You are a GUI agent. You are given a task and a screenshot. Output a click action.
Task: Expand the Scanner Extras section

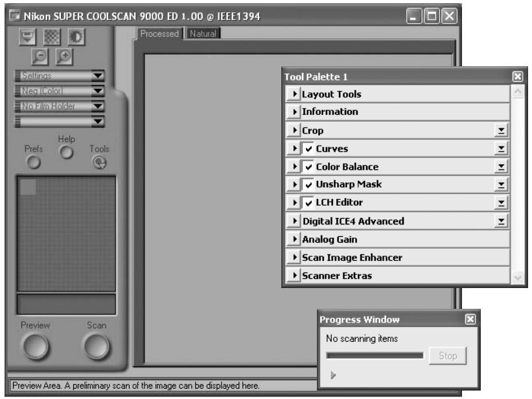pyautogui.click(x=294, y=275)
